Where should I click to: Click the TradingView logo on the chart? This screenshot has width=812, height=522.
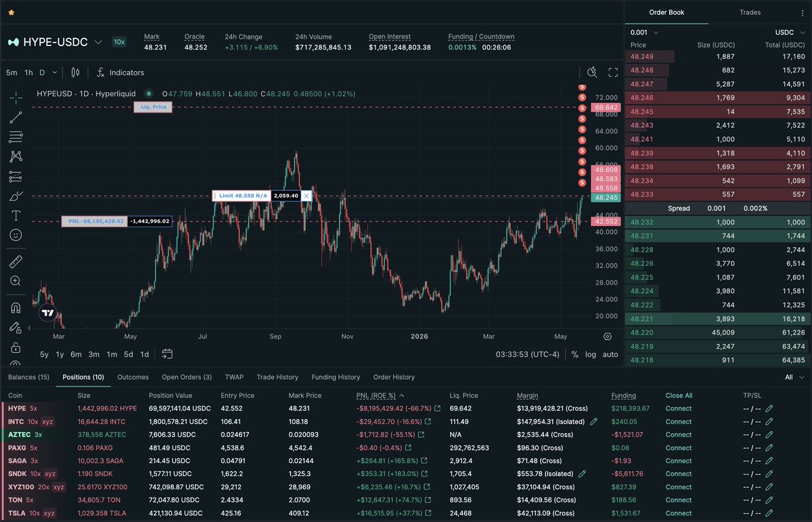coord(47,313)
